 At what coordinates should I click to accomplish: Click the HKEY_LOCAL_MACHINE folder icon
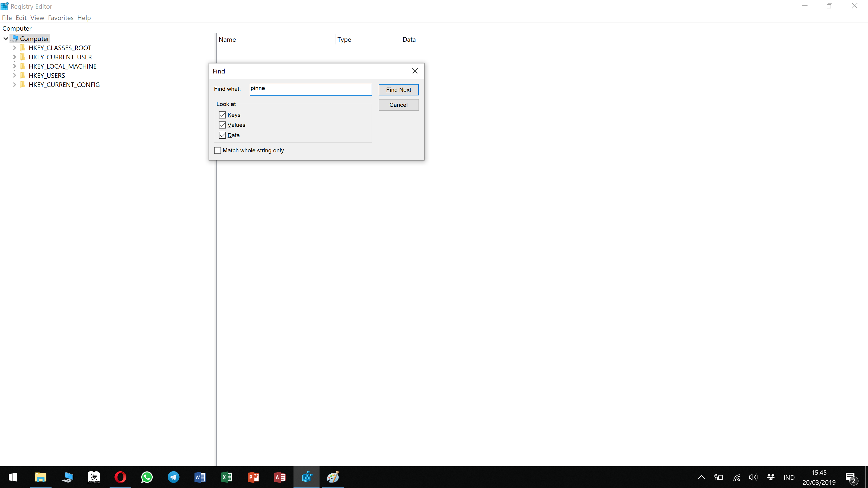pyautogui.click(x=23, y=66)
